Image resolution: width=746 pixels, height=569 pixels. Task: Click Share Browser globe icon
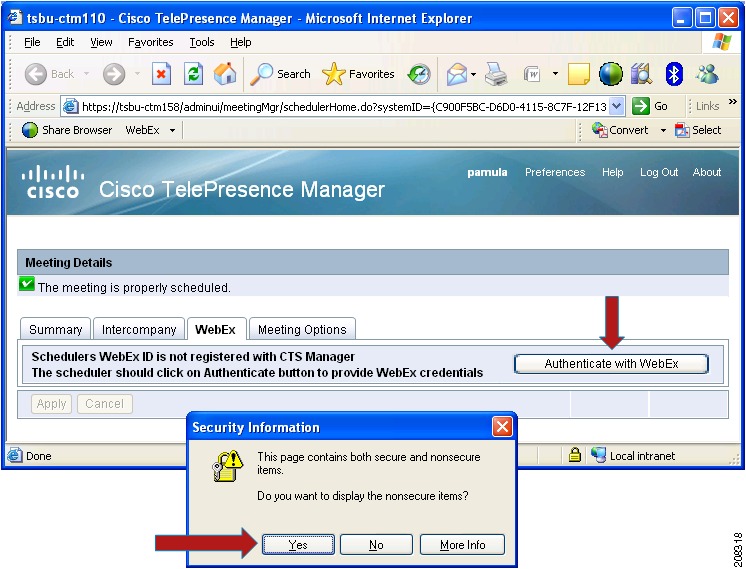point(29,130)
